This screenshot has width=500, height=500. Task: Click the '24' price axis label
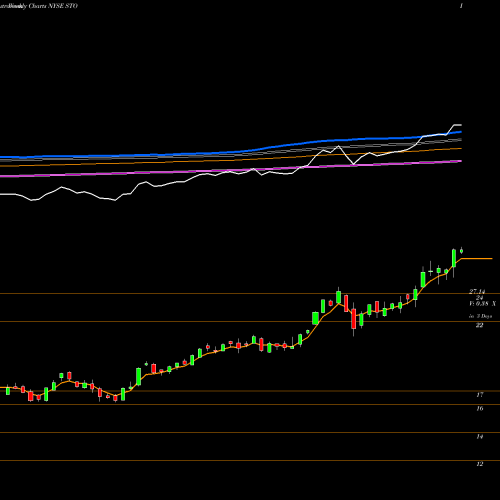pyautogui.click(x=480, y=297)
